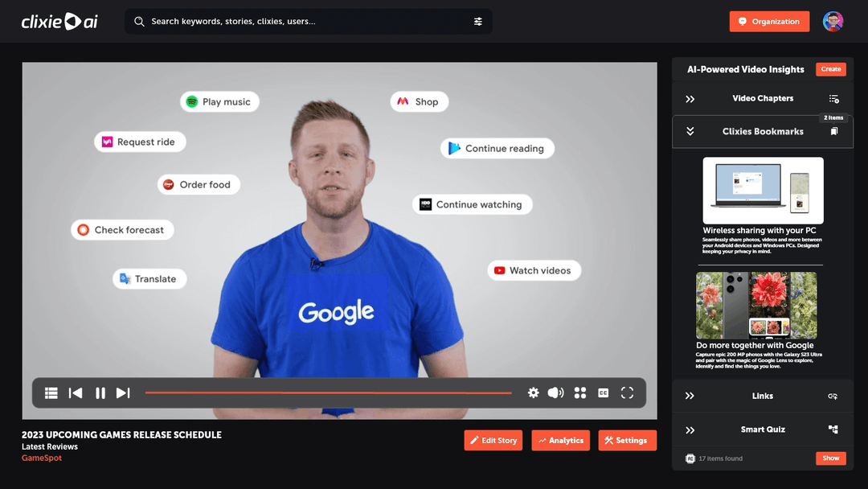The height and width of the screenshot is (489, 868).
Task: Click the Video Chapters list icon
Action: pyautogui.click(x=834, y=98)
